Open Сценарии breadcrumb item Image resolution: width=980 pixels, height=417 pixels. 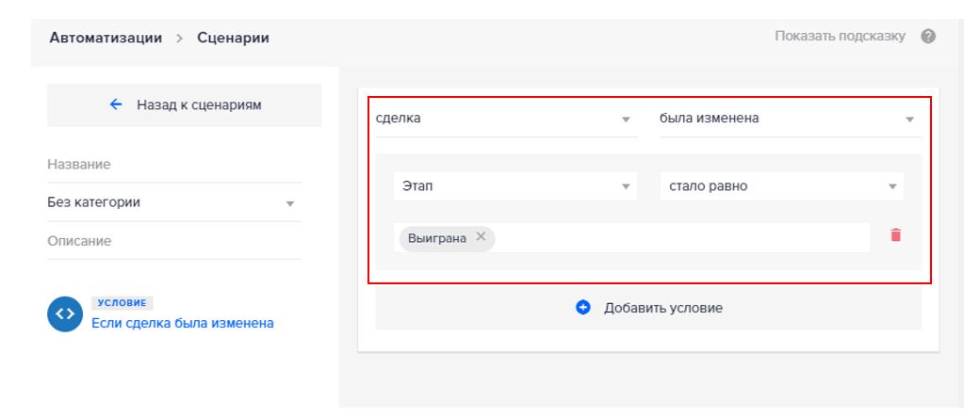pos(233,38)
